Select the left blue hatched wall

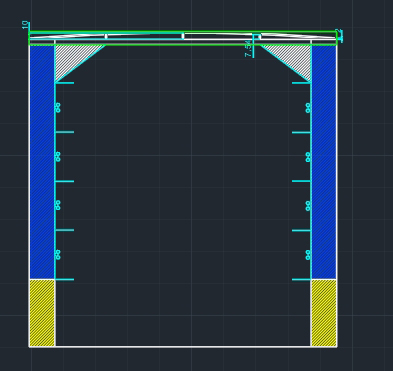click(42, 162)
